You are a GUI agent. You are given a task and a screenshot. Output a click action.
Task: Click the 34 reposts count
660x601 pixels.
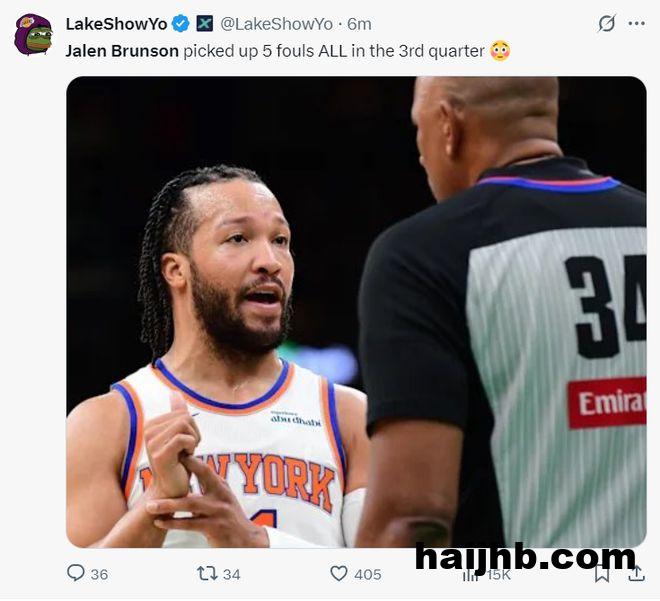232,574
